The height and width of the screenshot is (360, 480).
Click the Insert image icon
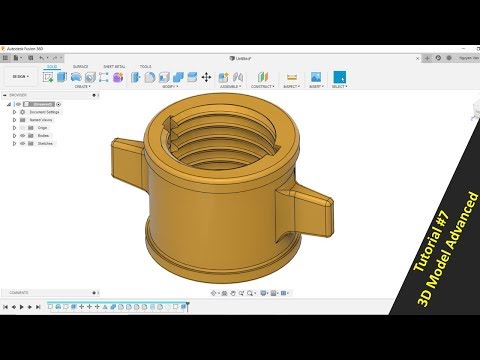[x=316, y=77]
